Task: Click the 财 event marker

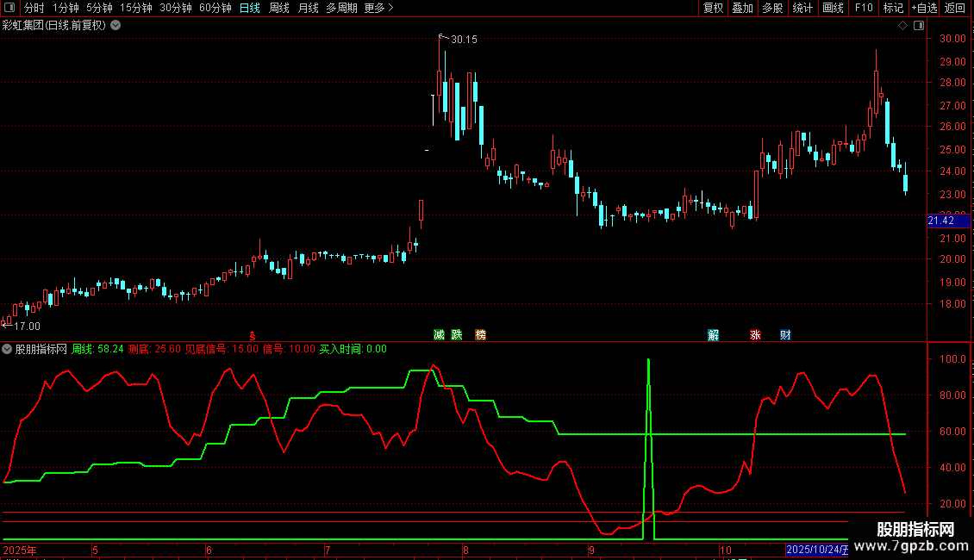Action: [785, 334]
